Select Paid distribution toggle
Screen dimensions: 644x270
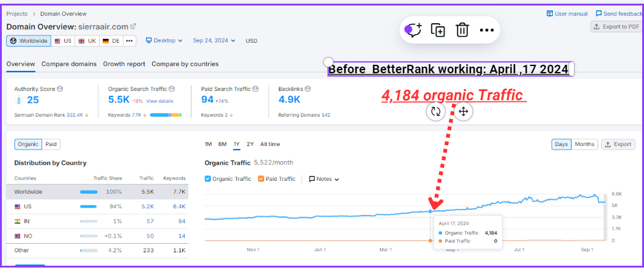(51, 144)
